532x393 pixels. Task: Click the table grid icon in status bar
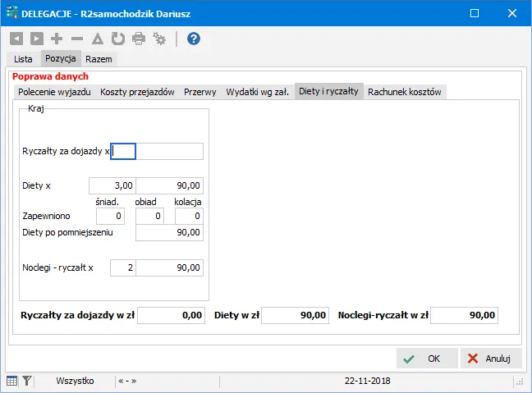coord(11,381)
